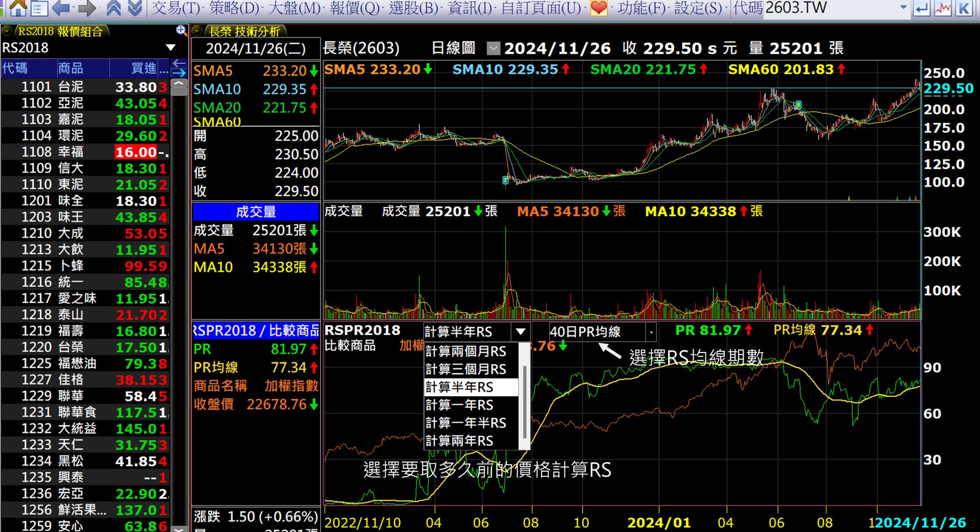Viewport: 980px width, 532px height.
Task: Click the K-line chart icon
Action: click(964, 8)
